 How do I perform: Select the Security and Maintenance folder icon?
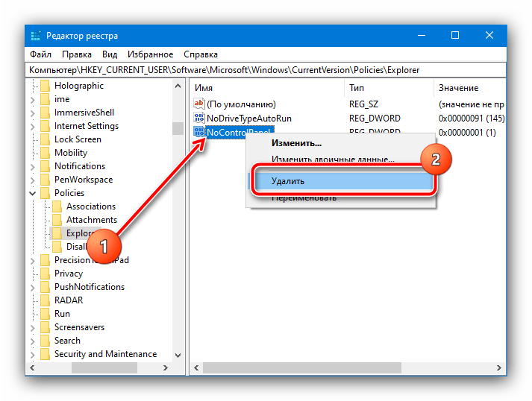pos(45,354)
